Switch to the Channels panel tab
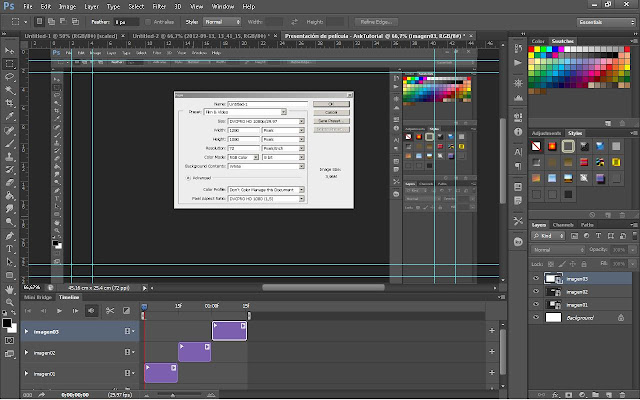Viewport: 640px width, 400px height. 564,225
